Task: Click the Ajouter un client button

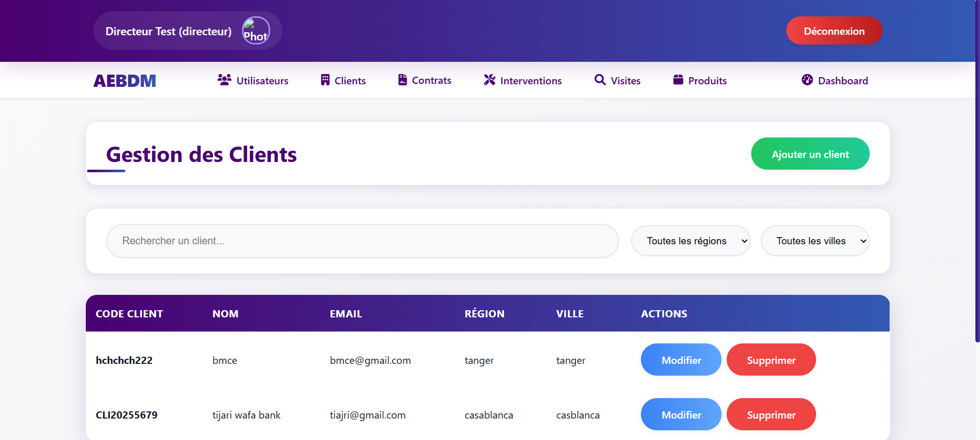Action: click(810, 154)
